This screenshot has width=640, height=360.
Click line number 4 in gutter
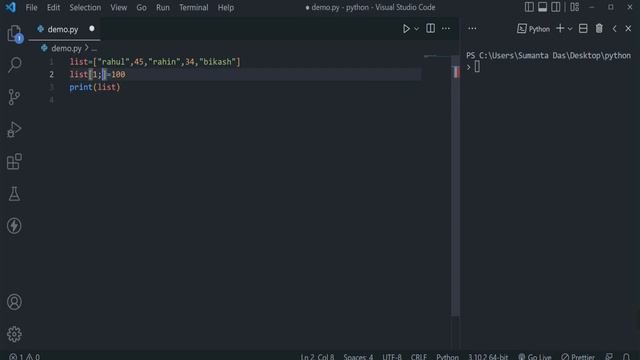[x=51, y=100]
